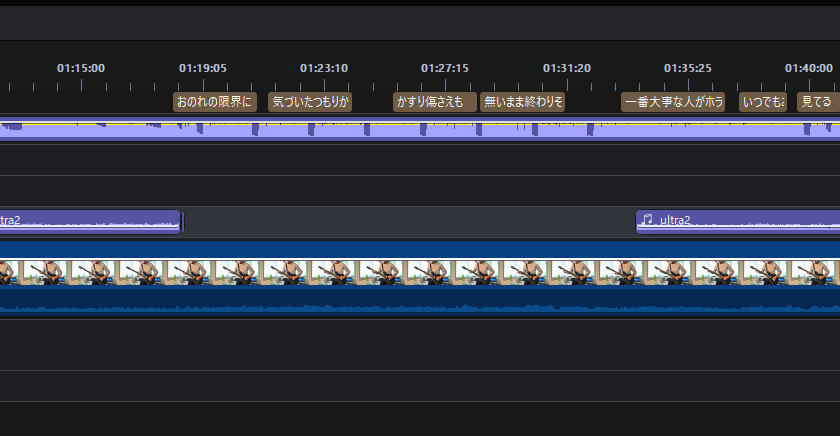
Task: Move playhead to 01:15:00 on the ruler
Action: click(81, 69)
